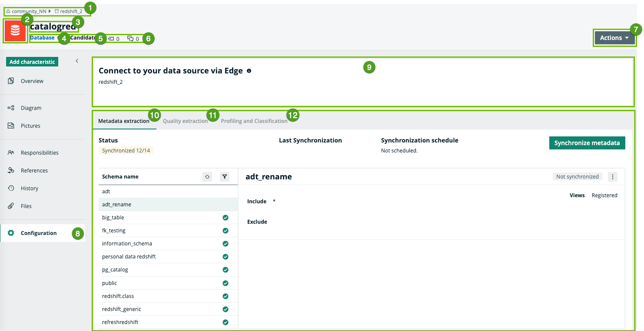Click the red database asset icon
The image size is (644, 331).
tap(15, 31)
